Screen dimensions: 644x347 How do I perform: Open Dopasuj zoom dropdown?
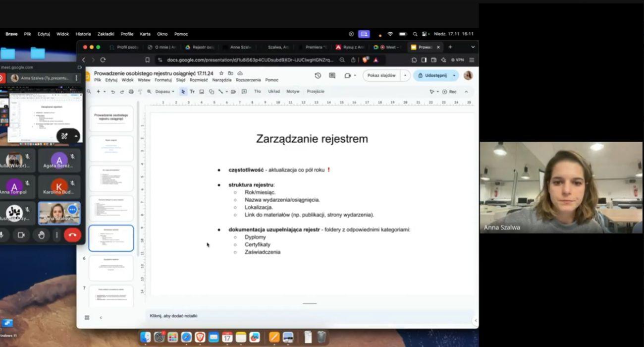coord(164,92)
